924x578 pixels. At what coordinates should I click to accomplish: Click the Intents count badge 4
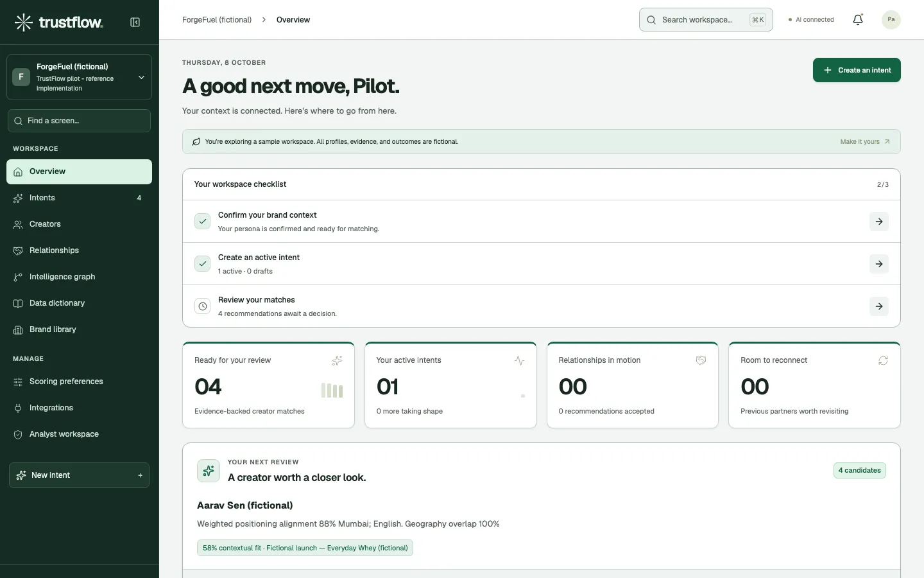pos(139,198)
